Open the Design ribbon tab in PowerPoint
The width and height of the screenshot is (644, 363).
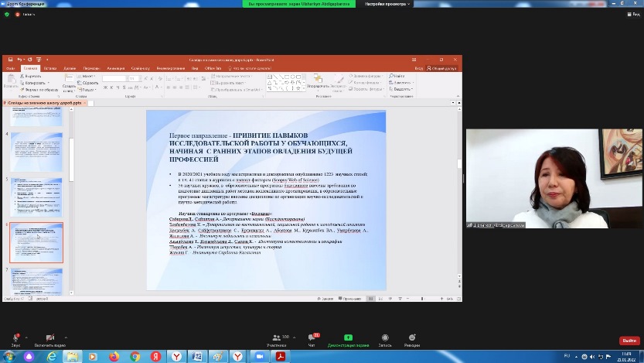click(x=70, y=68)
